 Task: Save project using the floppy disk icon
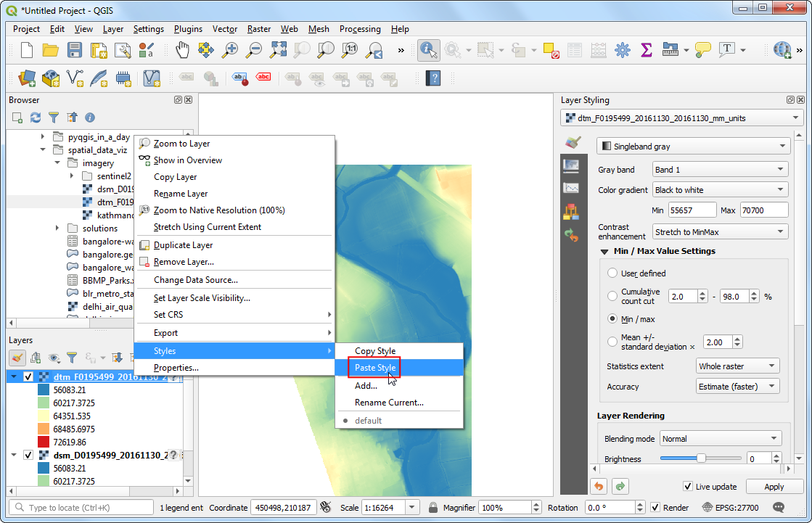pos(75,50)
